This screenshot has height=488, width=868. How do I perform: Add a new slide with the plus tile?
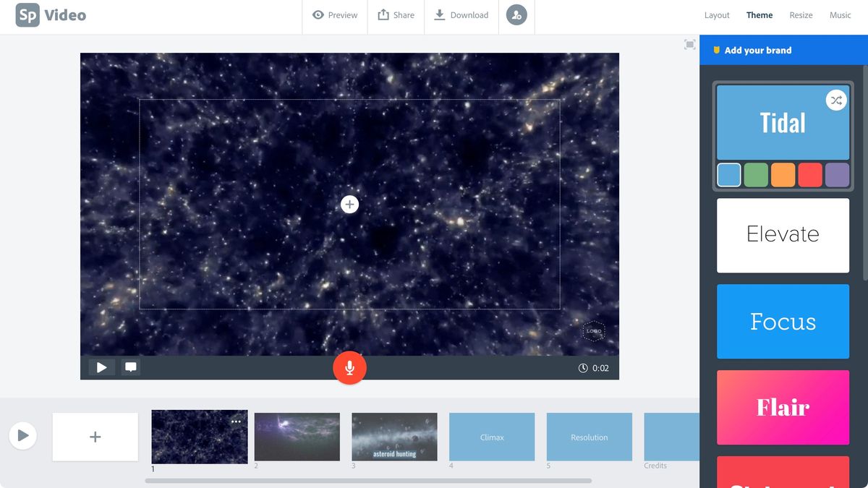(95, 435)
